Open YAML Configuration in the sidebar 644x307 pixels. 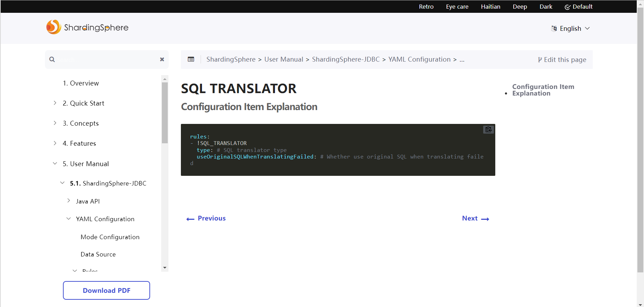click(105, 219)
